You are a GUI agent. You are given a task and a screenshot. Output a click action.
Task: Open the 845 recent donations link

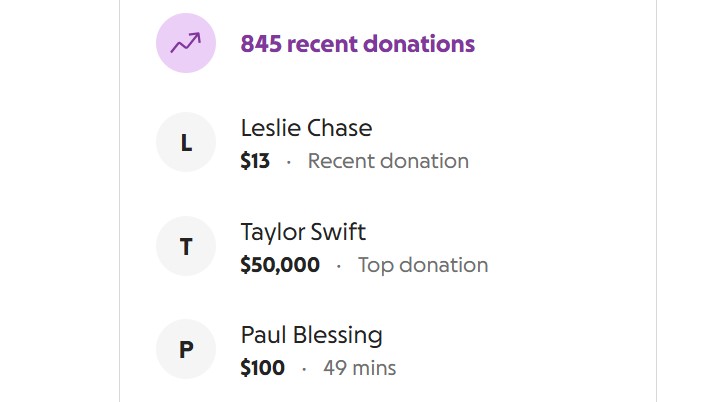[358, 44]
